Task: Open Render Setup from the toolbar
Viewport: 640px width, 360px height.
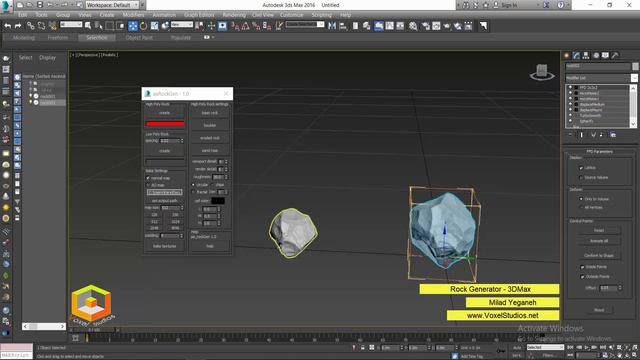Action: click(426, 26)
